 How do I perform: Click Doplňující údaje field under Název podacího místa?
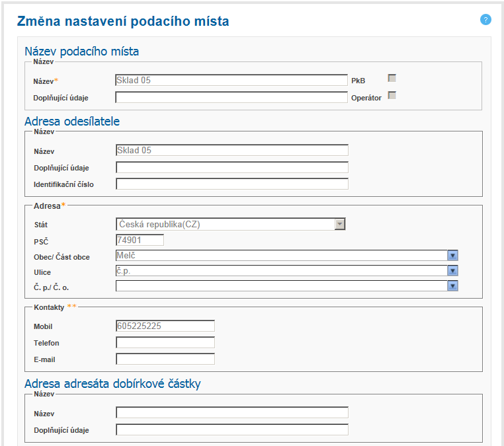pyautogui.click(x=231, y=98)
